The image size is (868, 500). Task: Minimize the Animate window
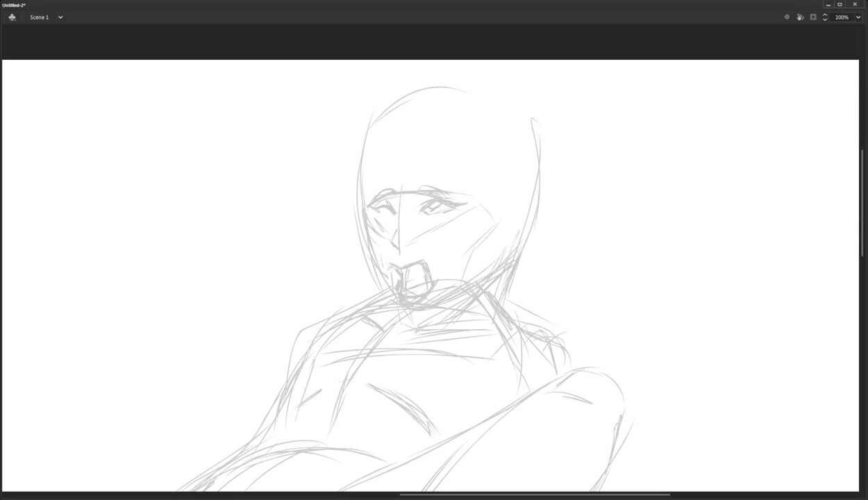pos(828,5)
